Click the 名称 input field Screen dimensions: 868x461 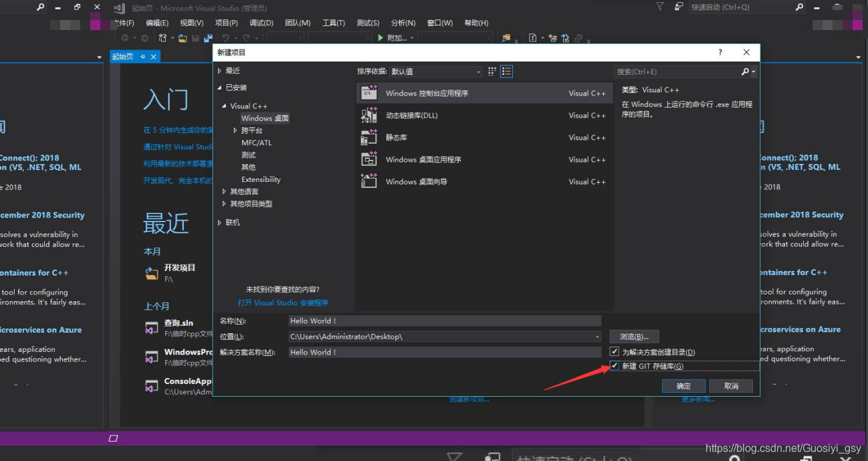[445, 321]
